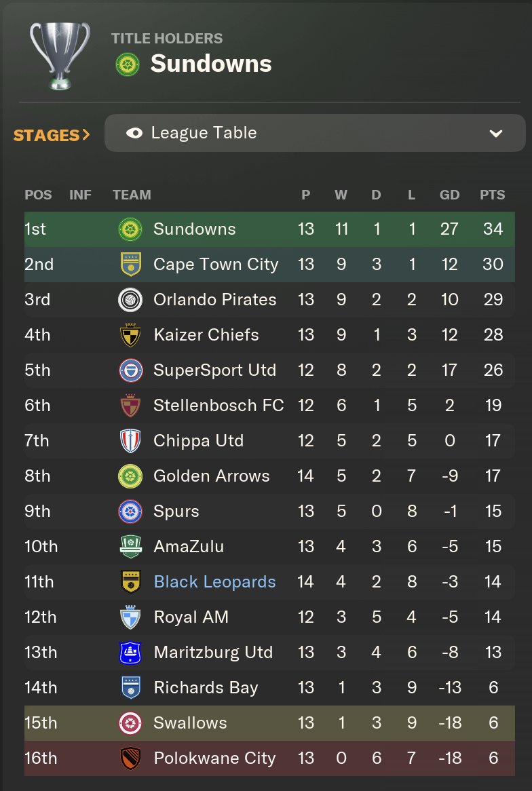Sort table by GD column header
This screenshot has height=791, width=532.
pos(449,195)
